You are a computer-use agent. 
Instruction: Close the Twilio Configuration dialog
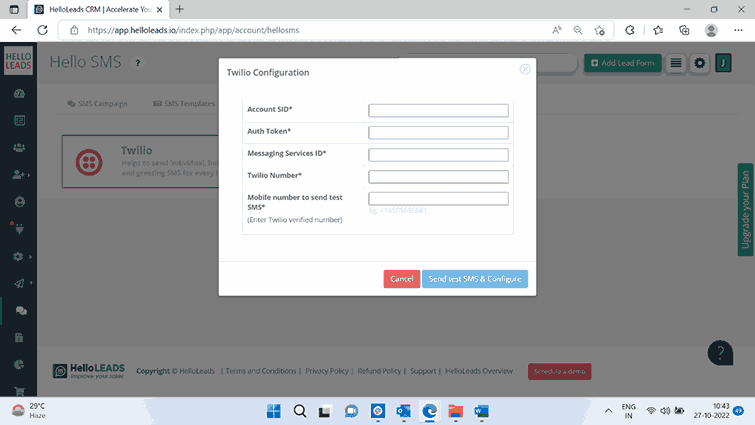click(x=525, y=69)
